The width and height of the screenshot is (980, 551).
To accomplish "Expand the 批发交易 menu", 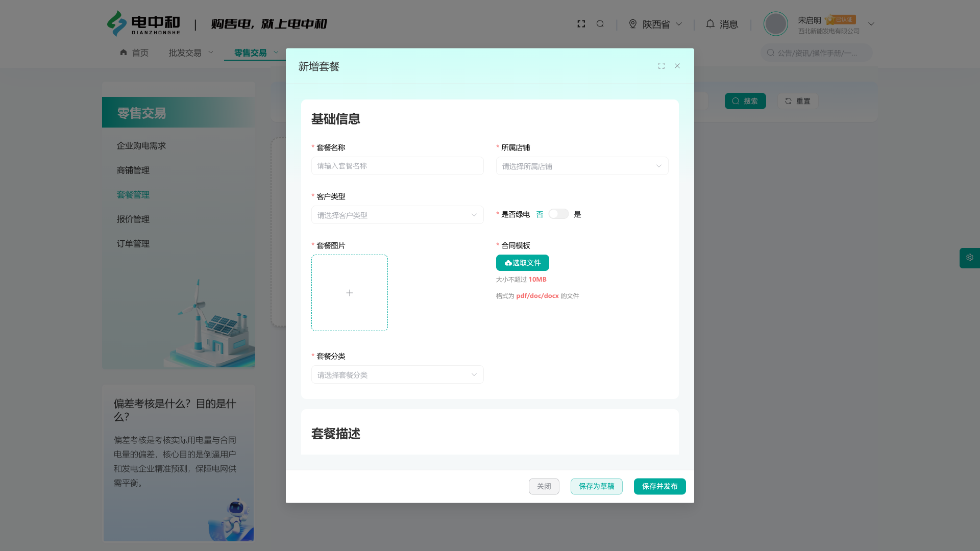I will (191, 53).
